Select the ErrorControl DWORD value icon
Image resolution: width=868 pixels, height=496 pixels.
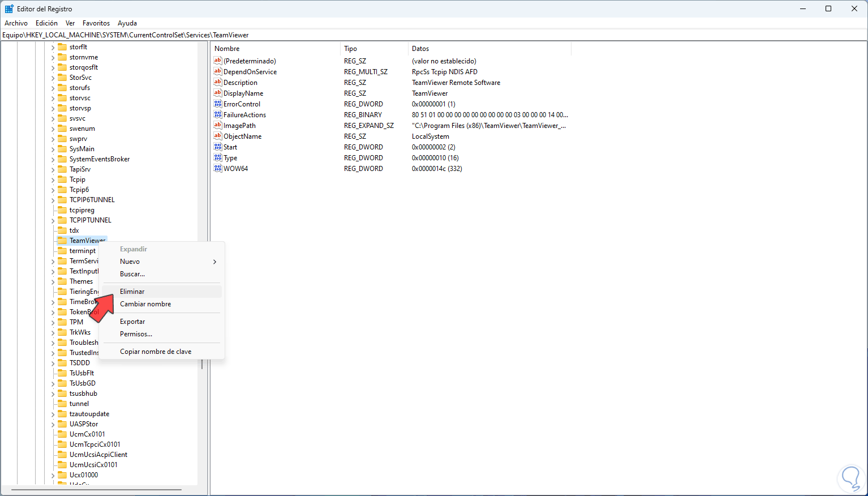coord(218,104)
